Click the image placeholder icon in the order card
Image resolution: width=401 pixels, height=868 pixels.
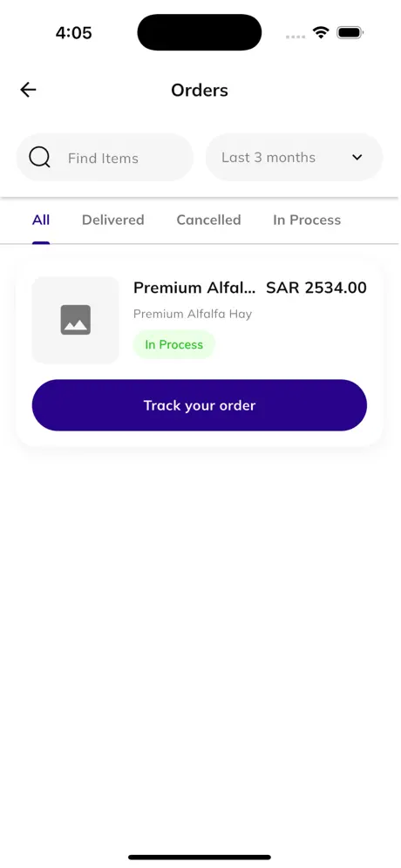pos(75,320)
